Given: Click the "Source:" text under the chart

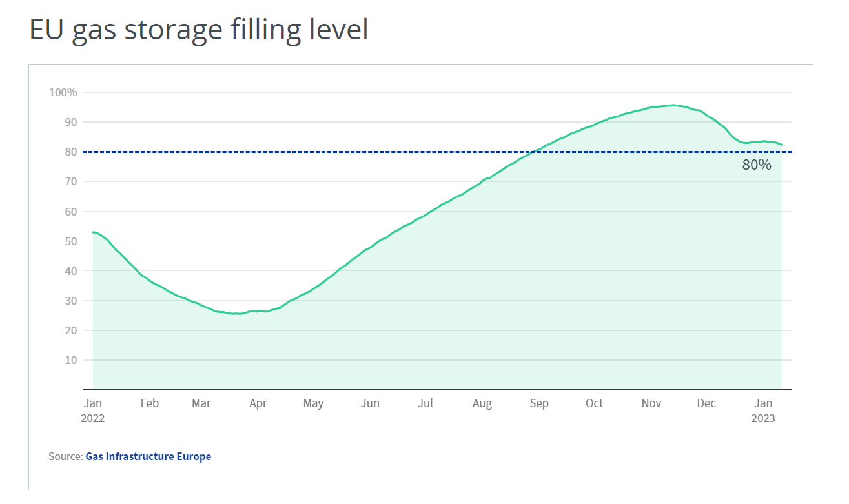Looking at the screenshot, I should tap(66, 456).
